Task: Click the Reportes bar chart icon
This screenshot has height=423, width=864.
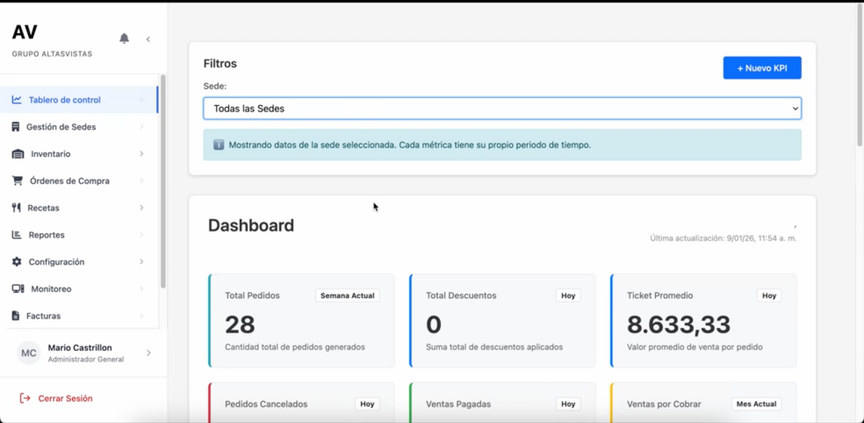Action: 17,235
